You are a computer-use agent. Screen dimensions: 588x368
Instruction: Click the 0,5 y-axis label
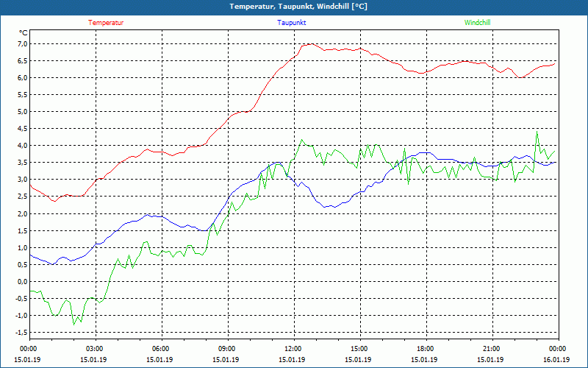point(23,264)
